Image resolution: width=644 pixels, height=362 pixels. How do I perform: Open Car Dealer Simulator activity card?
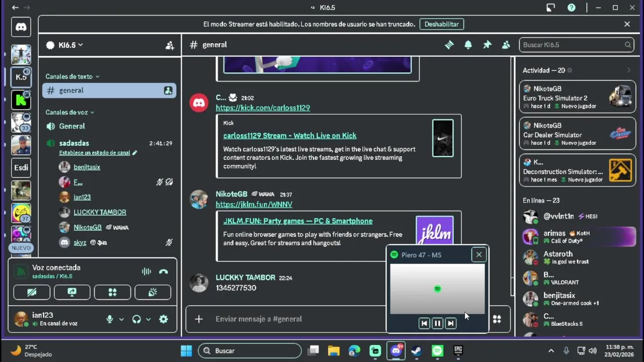(578, 134)
